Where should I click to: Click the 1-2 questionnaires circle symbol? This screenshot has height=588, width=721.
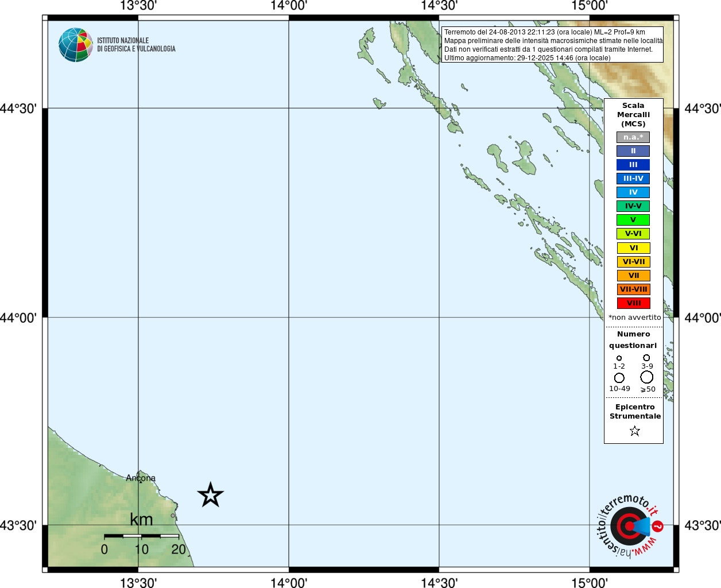619,358
